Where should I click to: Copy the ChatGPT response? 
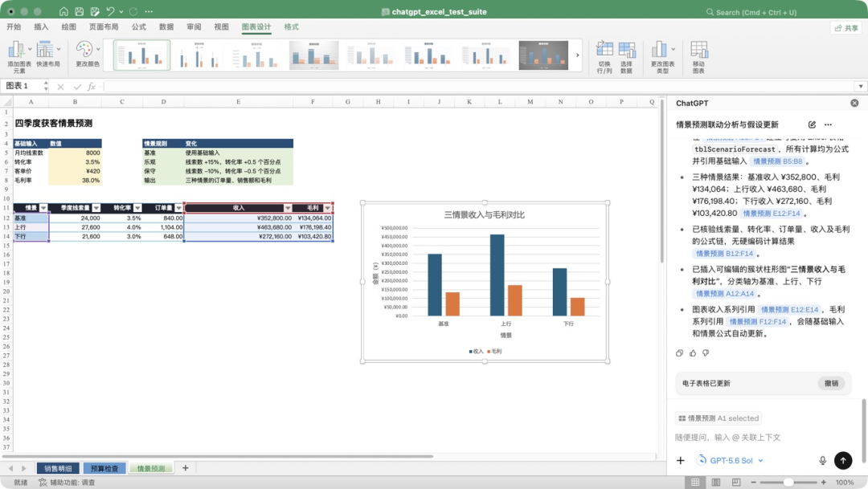tap(680, 353)
